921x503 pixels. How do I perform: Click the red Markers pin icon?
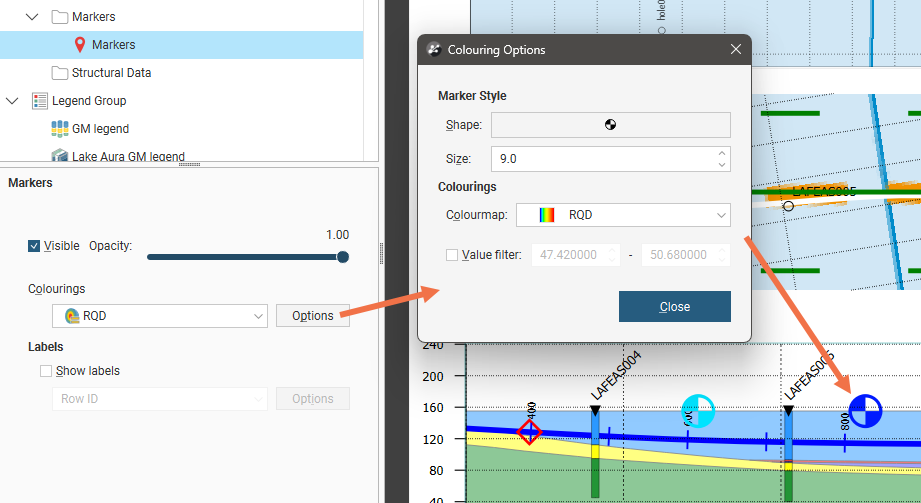(x=80, y=45)
